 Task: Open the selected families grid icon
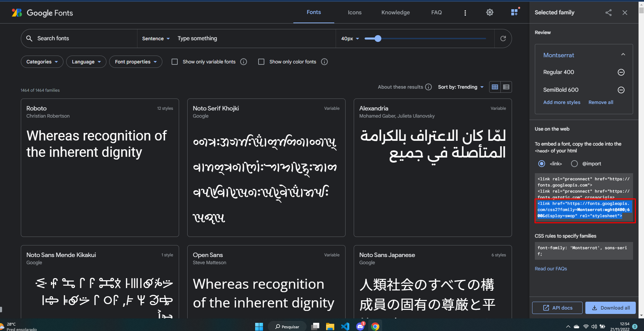tap(515, 12)
